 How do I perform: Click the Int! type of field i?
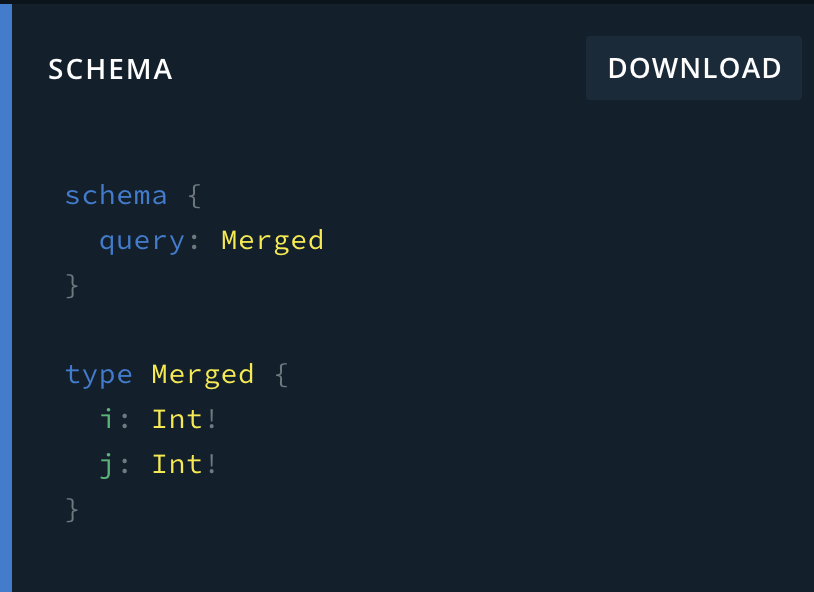point(177,419)
